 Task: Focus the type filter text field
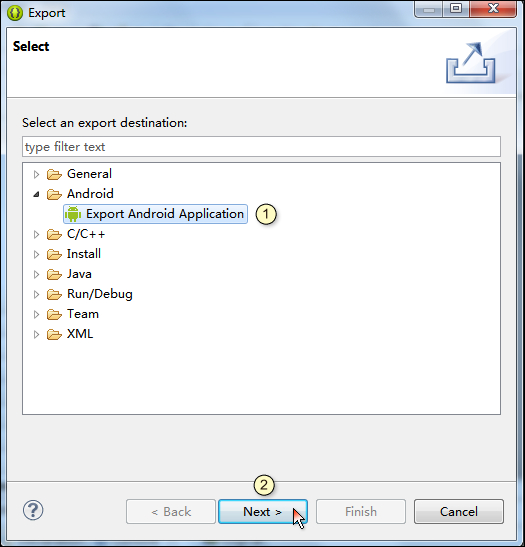[261, 147]
